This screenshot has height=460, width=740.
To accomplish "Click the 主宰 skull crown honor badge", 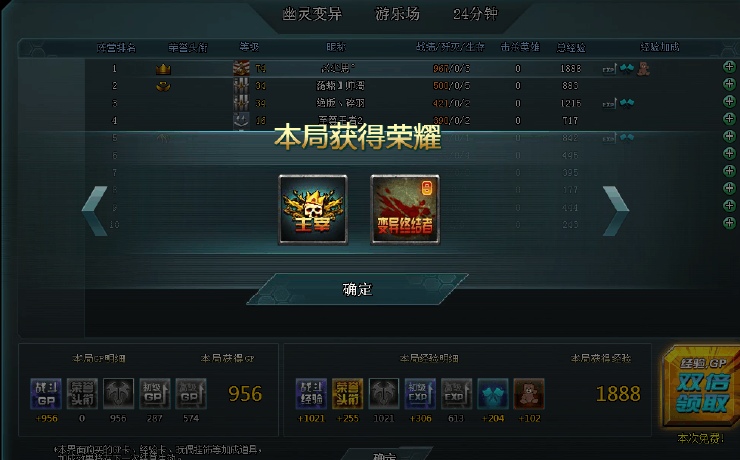I will coord(313,209).
